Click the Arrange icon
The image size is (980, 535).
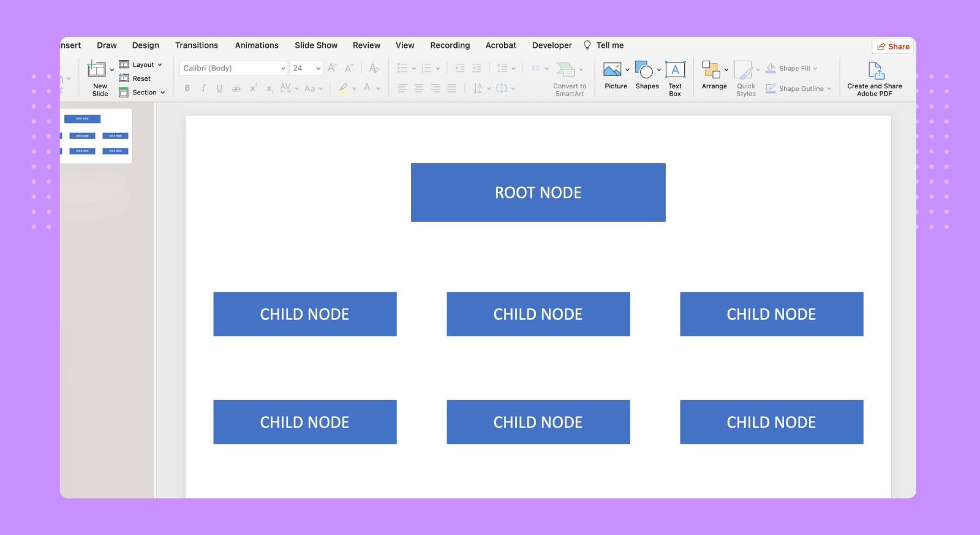pyautogui.click(x=710, y=70)
